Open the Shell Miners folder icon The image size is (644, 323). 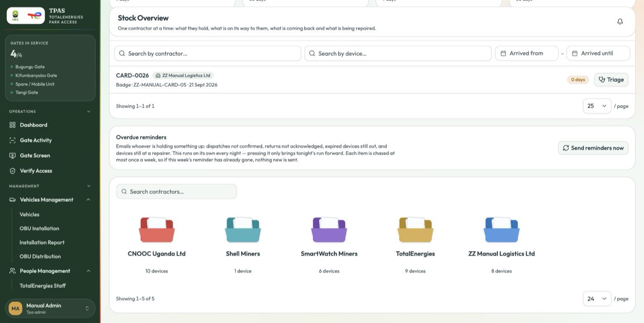click(x=243, y=230)
